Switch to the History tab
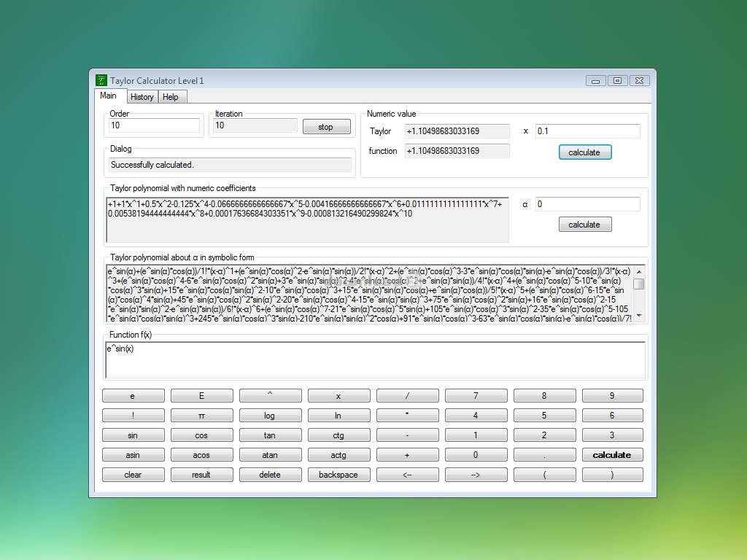 142,97
